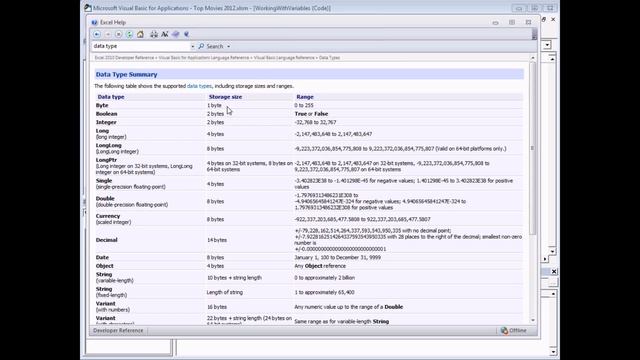Viewport: 640px width, 360px height.
Task: Select the 'LongPtr' row label
Action: 106,160
